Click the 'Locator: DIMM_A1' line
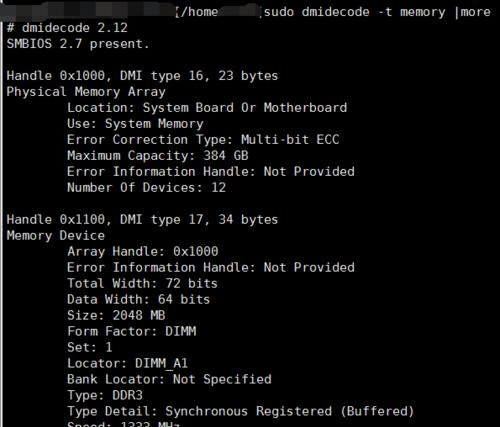The height and width of the screenshot is (427, 500). (128, 363)
